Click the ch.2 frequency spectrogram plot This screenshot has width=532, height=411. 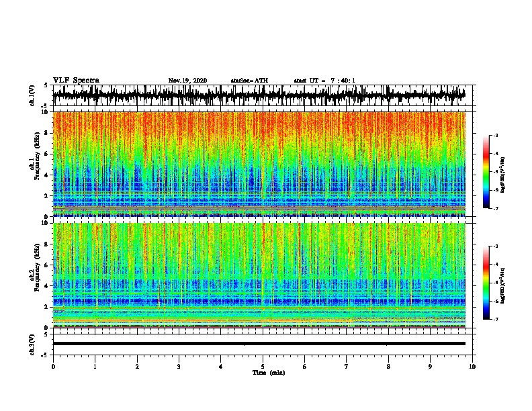pos(259,275)
